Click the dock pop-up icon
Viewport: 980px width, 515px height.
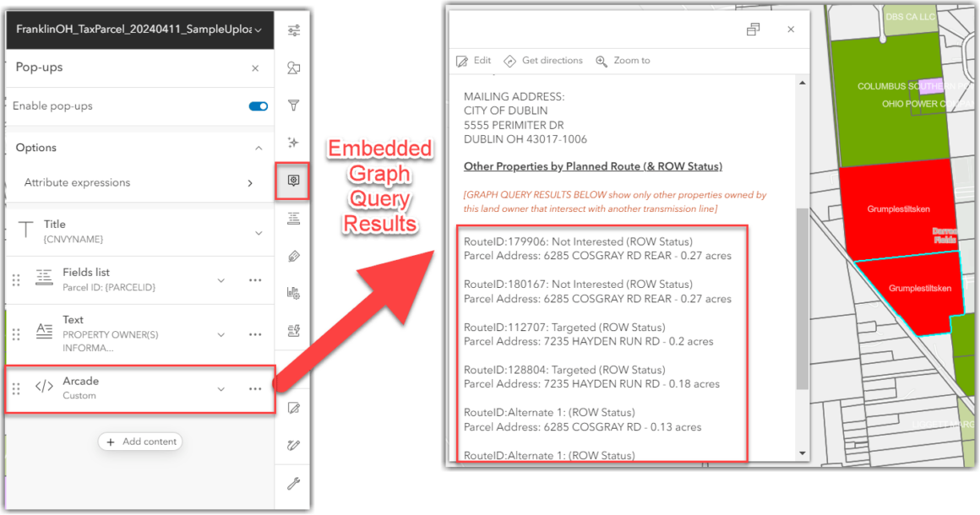click(x=753, y=30)
